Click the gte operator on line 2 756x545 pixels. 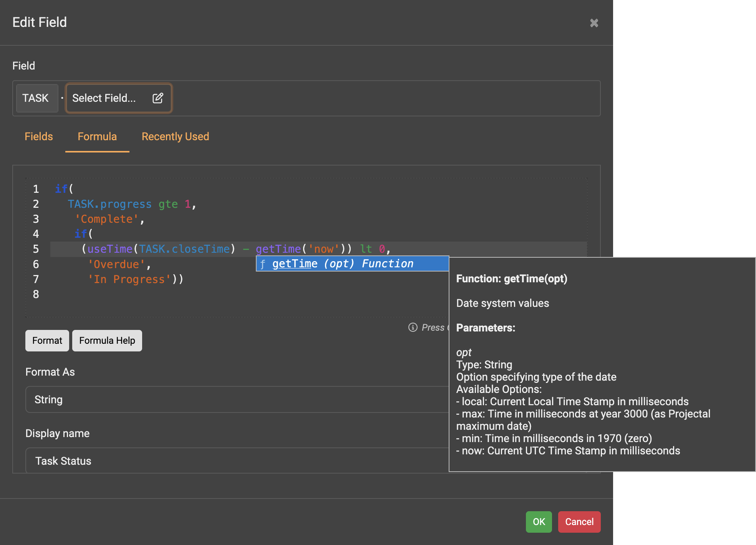tap(168, 204)
